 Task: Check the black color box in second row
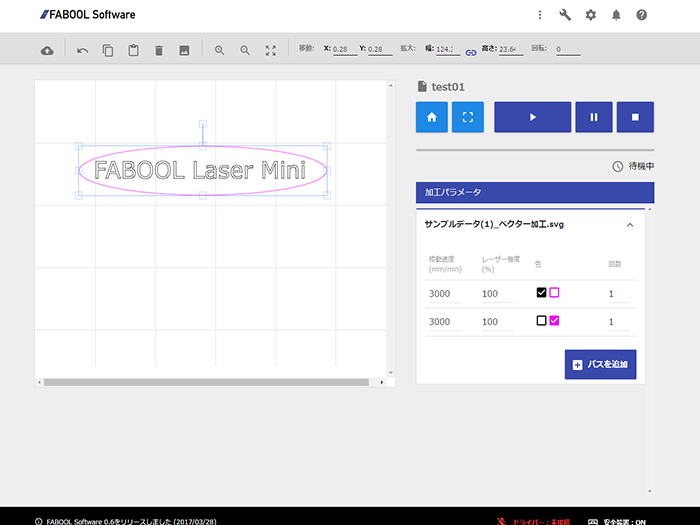(x=541, y=321)
